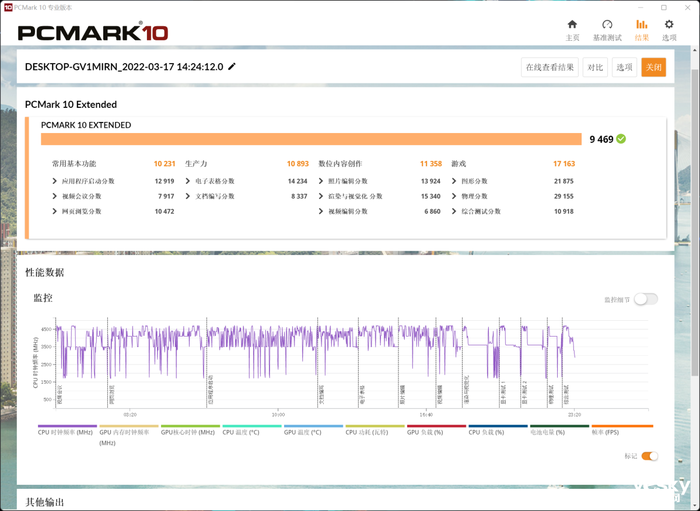Click the 生产力 score 10 893

coord(298,164)
